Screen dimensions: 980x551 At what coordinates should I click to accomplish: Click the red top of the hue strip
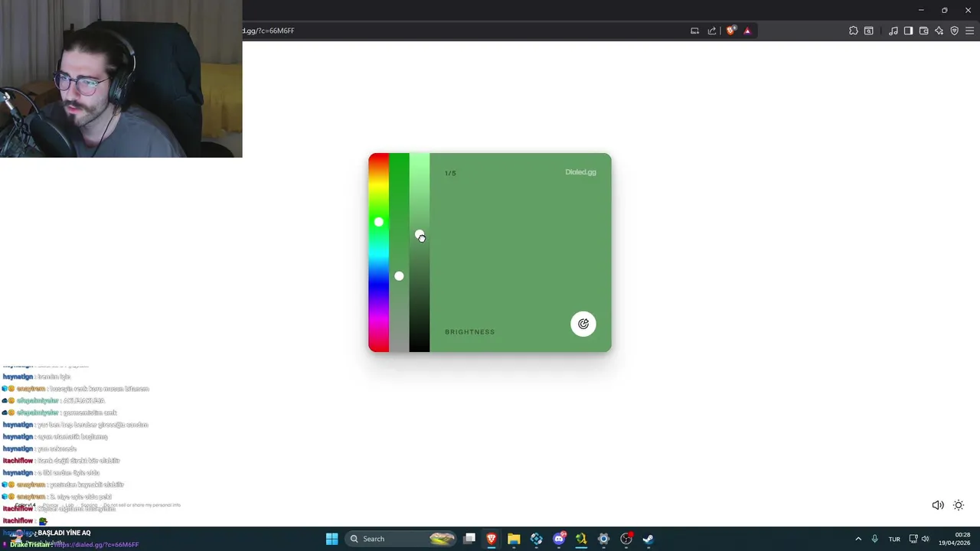click(379, 158)
